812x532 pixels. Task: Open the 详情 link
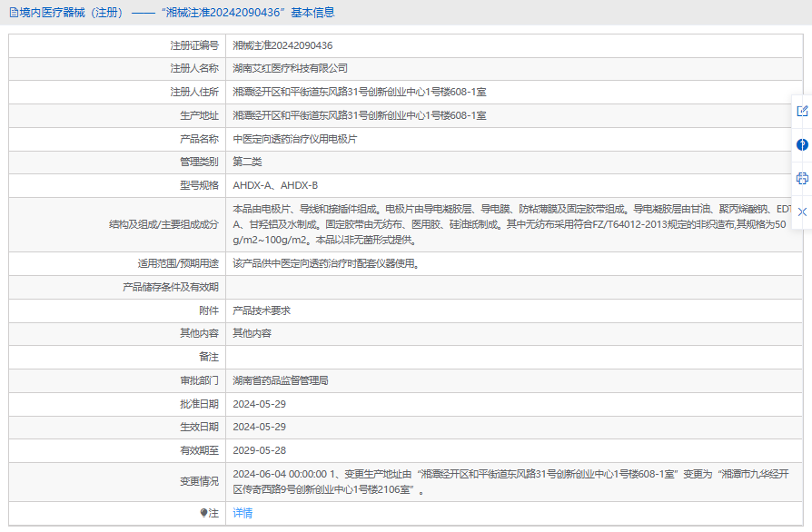tap(243, 513)
